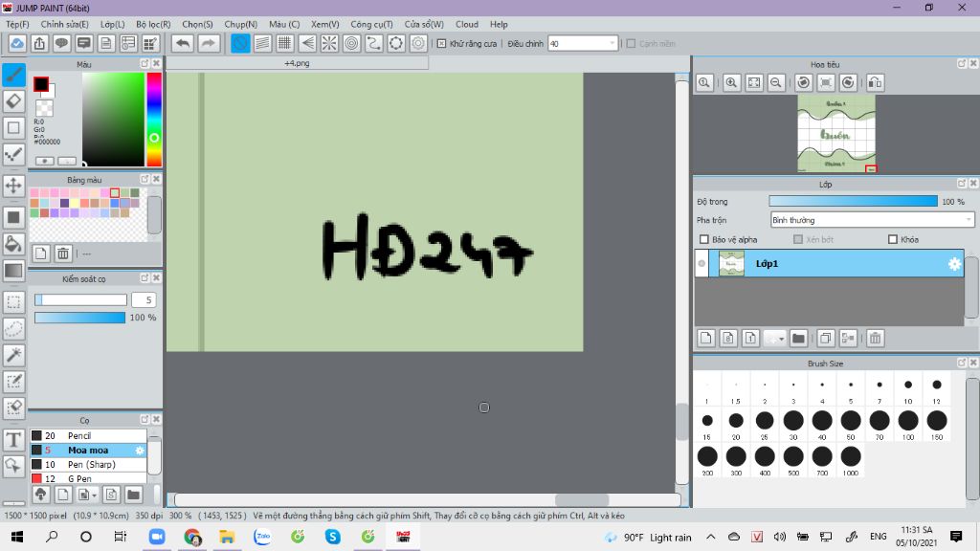
Task: Open the Pha trộn blend mode dropdown
Action: [872, 220]
